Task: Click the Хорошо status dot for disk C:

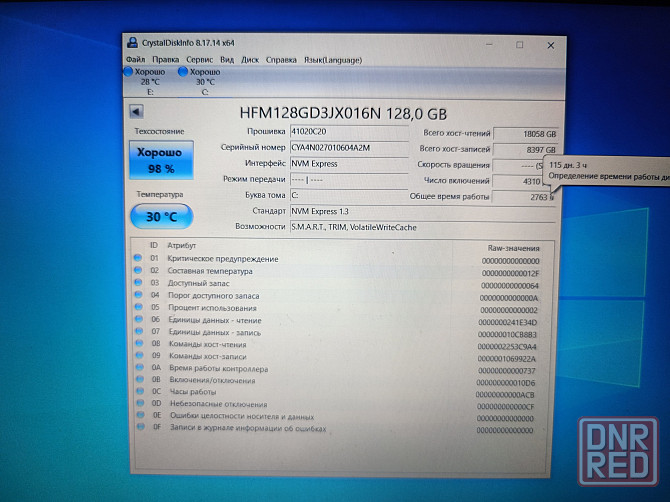Action: [183, 71]
